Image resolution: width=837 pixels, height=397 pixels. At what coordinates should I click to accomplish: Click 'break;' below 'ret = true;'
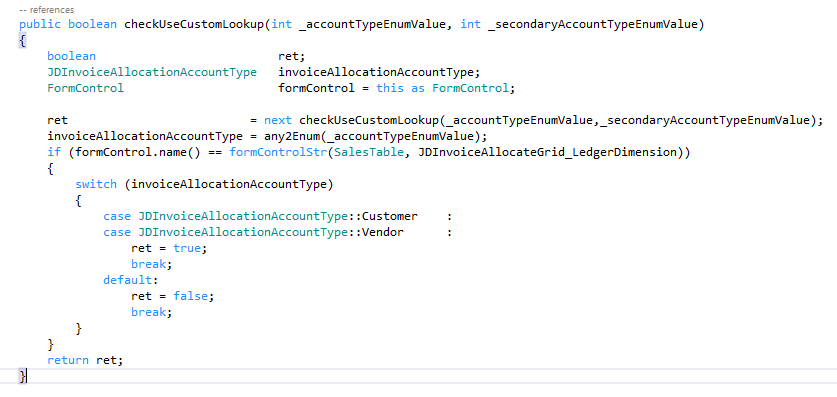[152, 264]
